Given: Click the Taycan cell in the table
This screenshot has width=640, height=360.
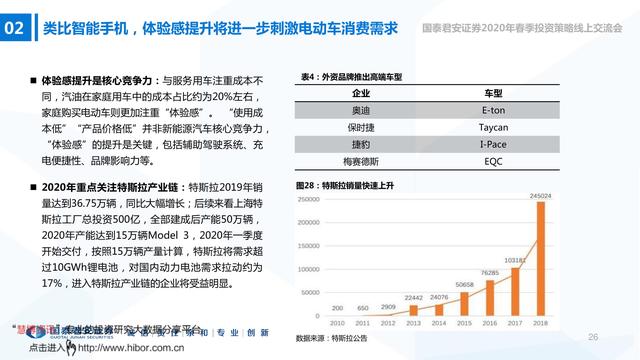Looking at the screenshot, I should (x=493, y=127).
